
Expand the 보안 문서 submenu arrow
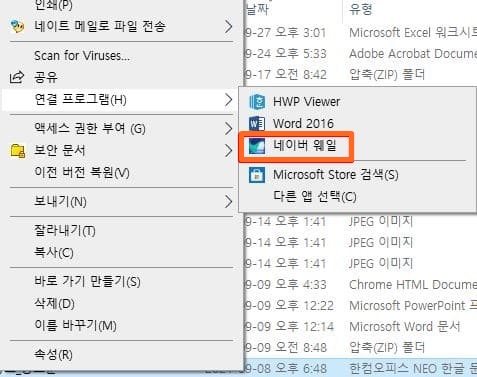point(228,151)
